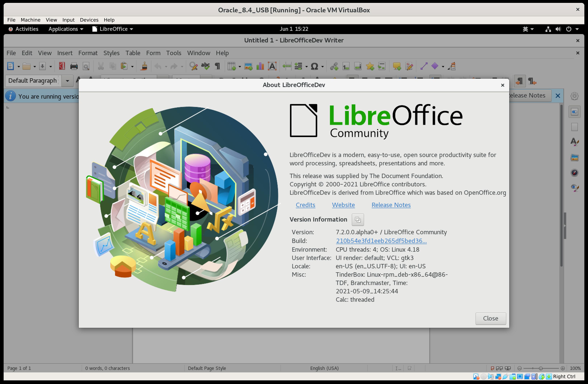Expand the Open folder dropdown arrow

pyautogui.click(x=35, y=67)
